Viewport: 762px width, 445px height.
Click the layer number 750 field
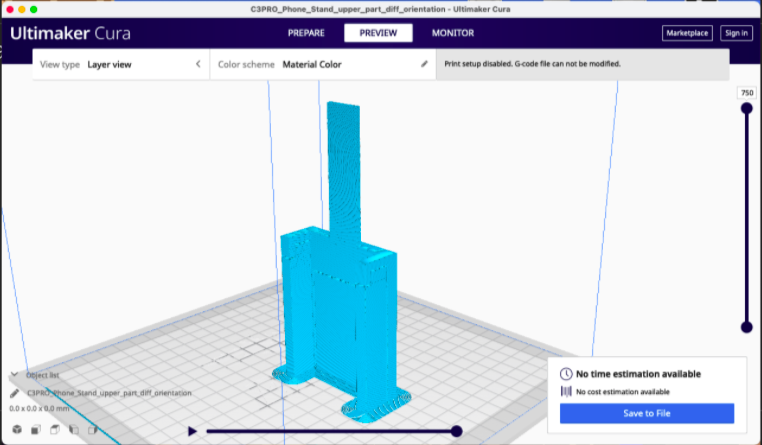pos(747,93)
